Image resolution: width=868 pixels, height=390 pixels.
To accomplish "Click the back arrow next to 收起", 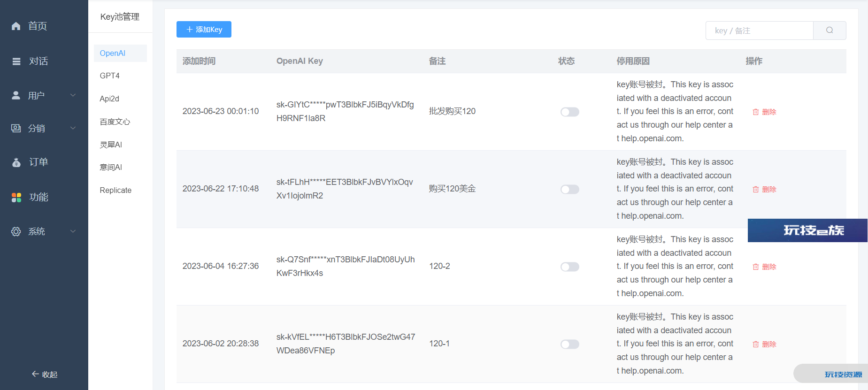I will click(x=35, y=374).
